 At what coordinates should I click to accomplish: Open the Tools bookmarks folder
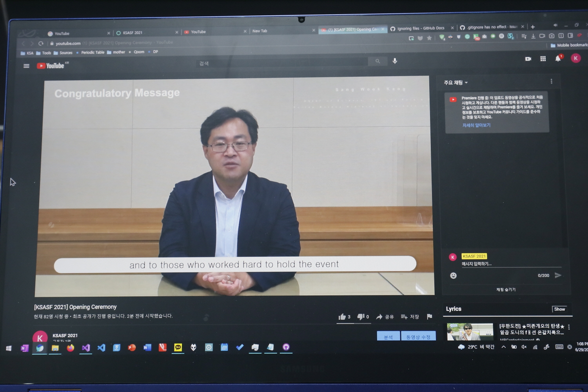(43, 53)
